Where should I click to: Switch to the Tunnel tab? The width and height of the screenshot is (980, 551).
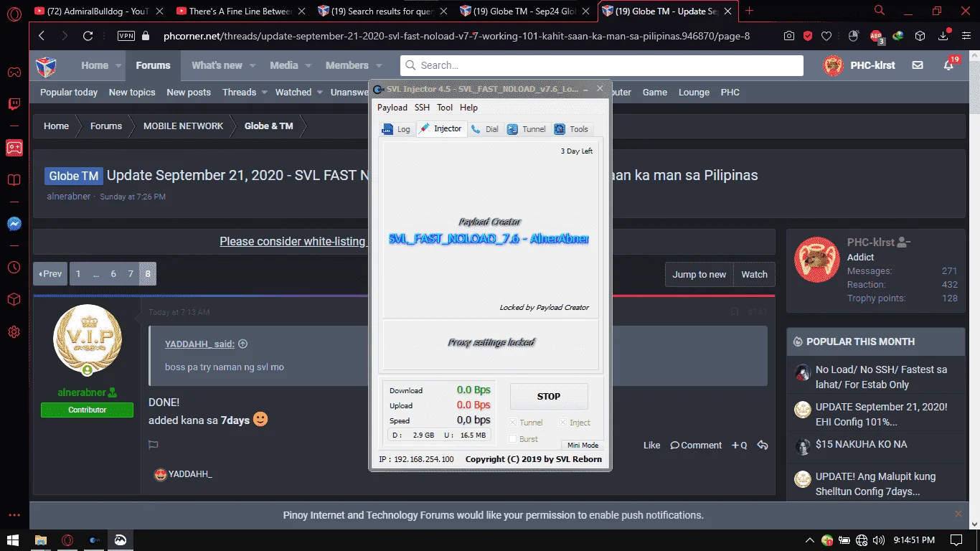pyautogui.click(x=527, y=129)
